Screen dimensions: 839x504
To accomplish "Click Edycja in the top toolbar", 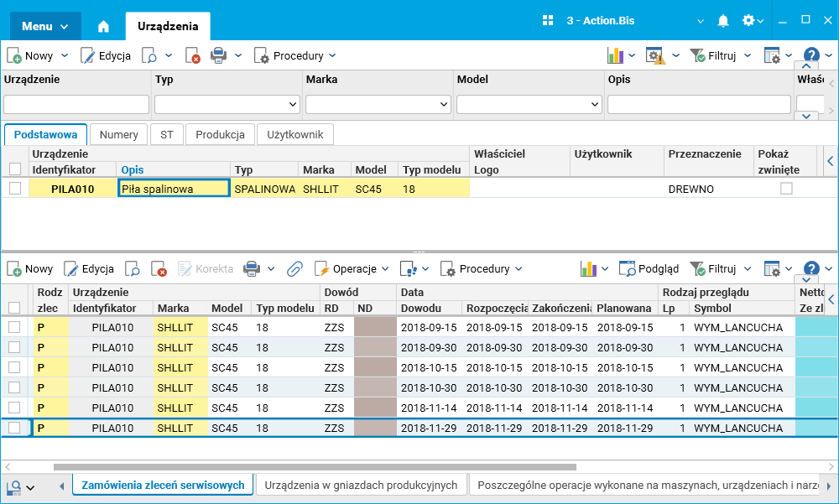I will pos(106,55).
